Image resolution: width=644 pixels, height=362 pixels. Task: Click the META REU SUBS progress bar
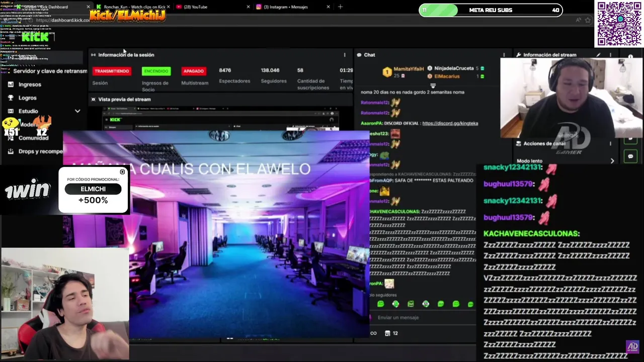pos(491,10)
